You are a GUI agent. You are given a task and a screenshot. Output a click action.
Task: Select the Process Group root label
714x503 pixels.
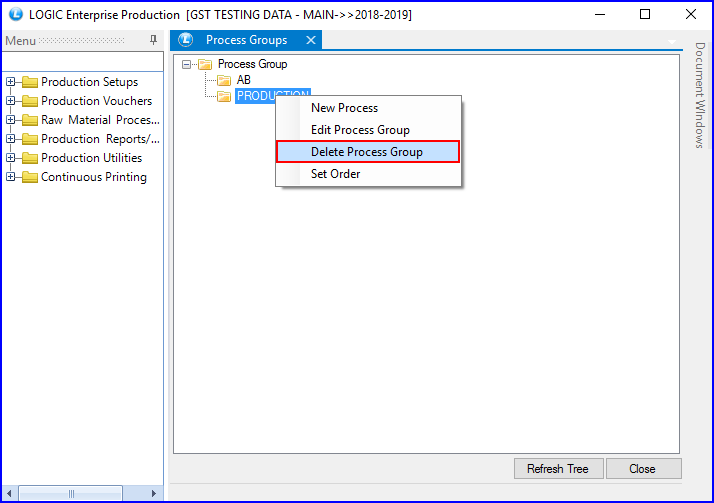point(253,64)
